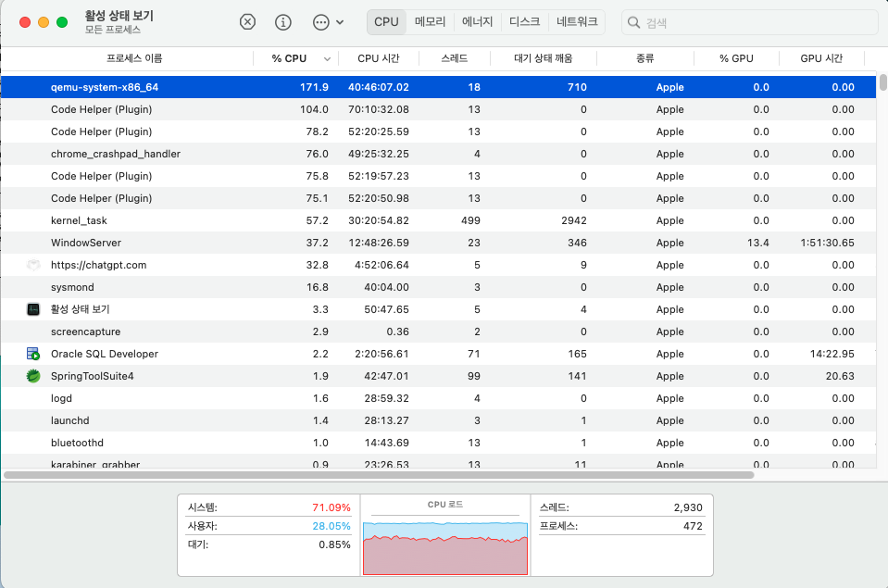Select the kernel_task process row

[x=438, y=220]
